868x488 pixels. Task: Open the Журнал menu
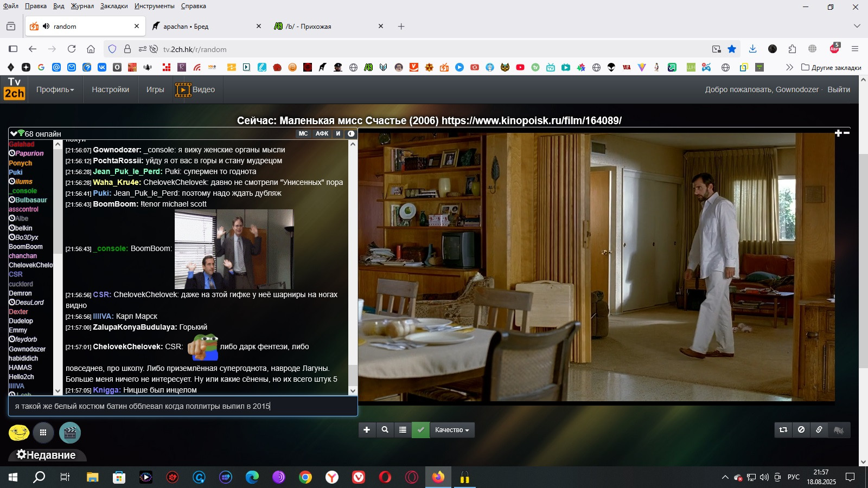(82, 6)
